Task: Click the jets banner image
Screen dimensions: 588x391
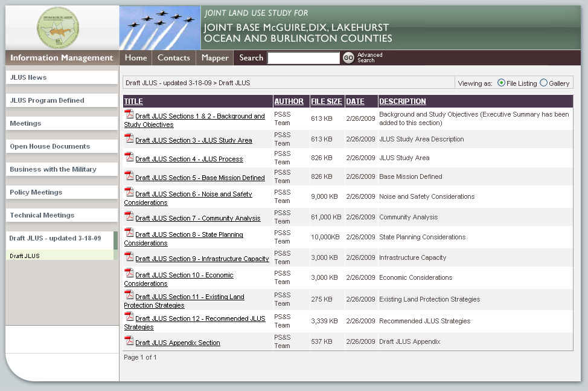Action: (160, 28)
